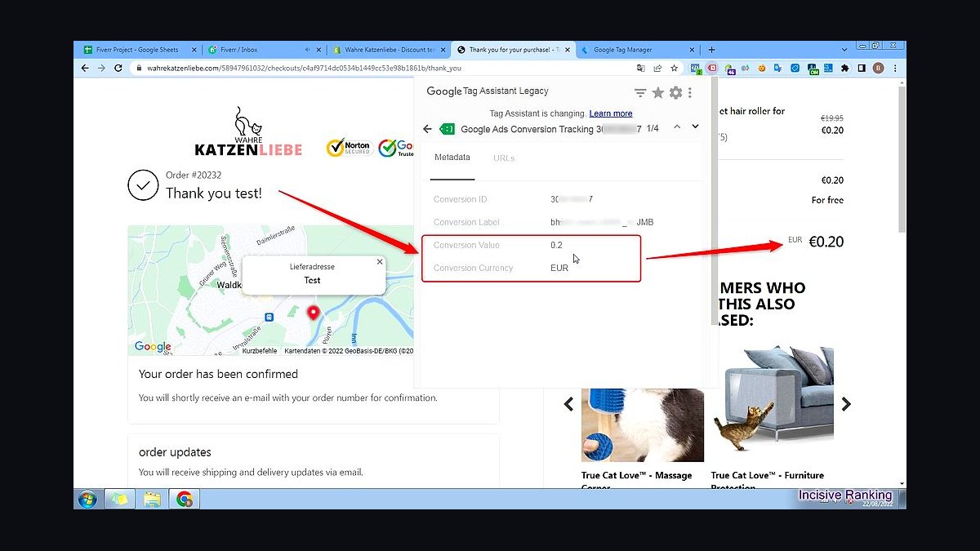Open the True Cat Love Massage Corner image
Image resolution: width=980 pixels, height=551 pixels.
[x=643, y=424]
